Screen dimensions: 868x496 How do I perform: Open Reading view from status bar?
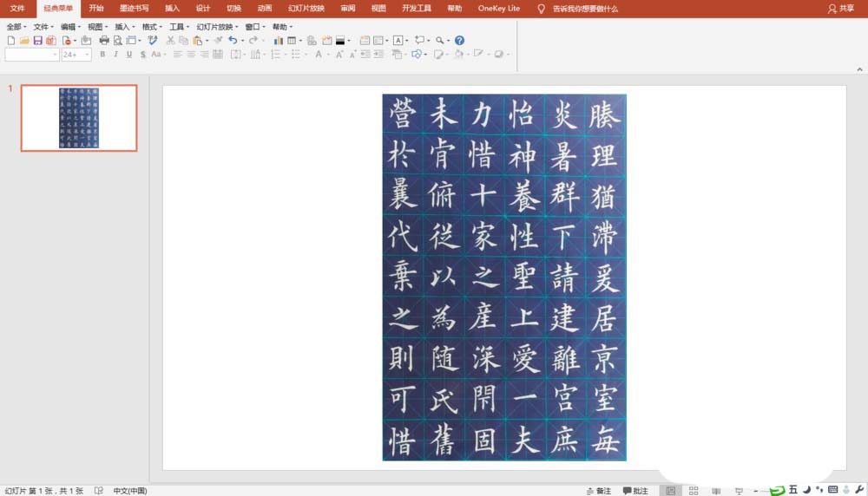pos(716,491)
